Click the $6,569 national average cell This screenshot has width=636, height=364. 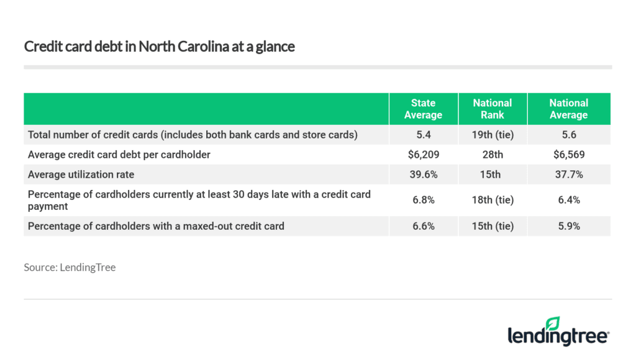click(x=568, y=155)
